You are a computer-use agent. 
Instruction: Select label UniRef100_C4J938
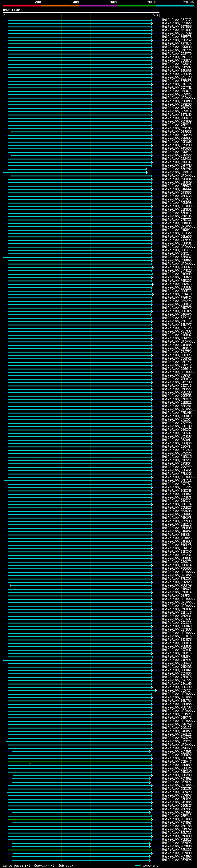tap(177, 132)
